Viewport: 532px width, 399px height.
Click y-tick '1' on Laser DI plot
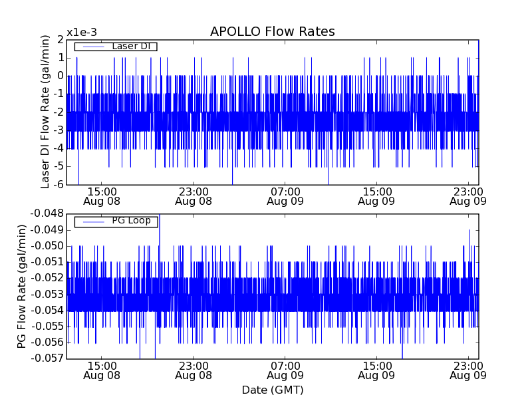tap(61, 58)
